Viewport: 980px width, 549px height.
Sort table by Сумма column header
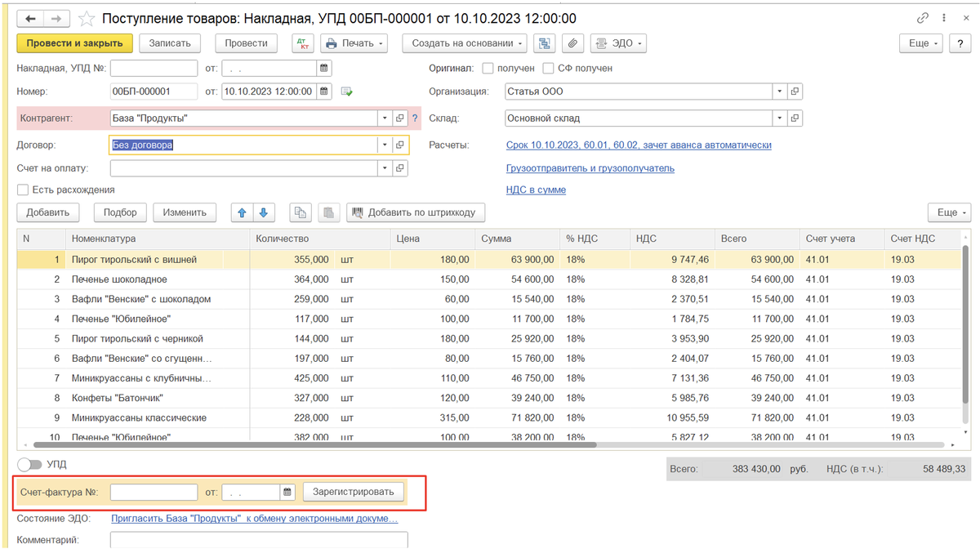pyautogui.click(x=517, y=239)
